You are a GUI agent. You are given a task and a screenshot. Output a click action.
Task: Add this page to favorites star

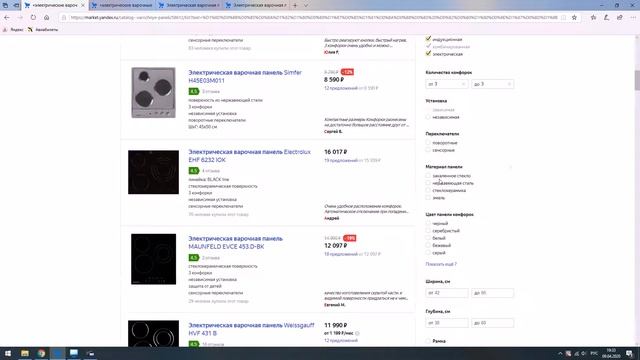tap(574, 18)
